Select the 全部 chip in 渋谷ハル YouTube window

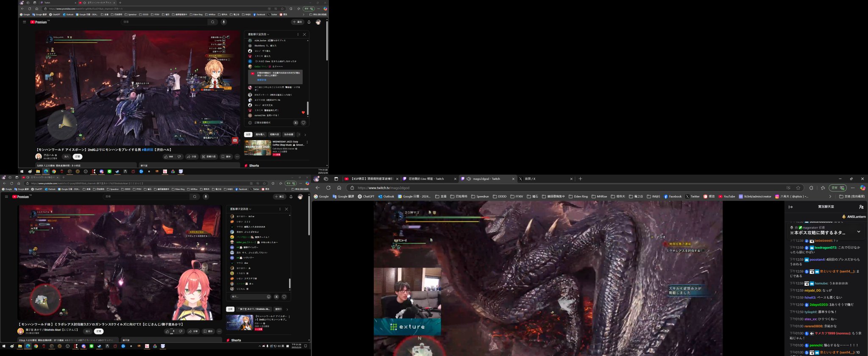click(248, 135)
